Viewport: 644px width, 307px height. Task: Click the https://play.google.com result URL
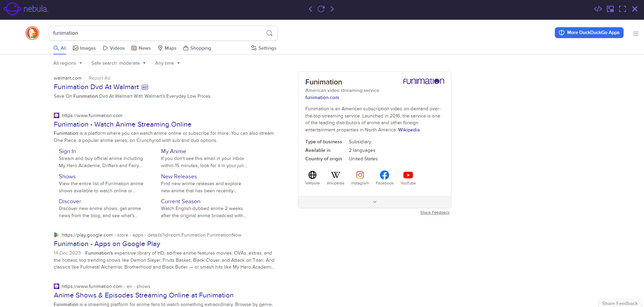tap(87, 235)
